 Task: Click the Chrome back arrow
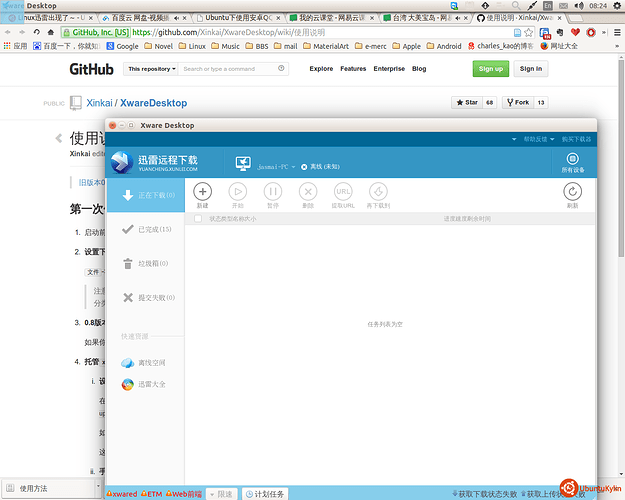point(8,32)
